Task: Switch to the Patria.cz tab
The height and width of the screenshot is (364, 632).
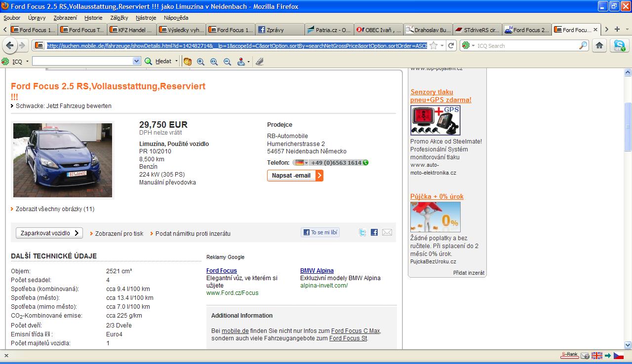Action: coord(329,30)
